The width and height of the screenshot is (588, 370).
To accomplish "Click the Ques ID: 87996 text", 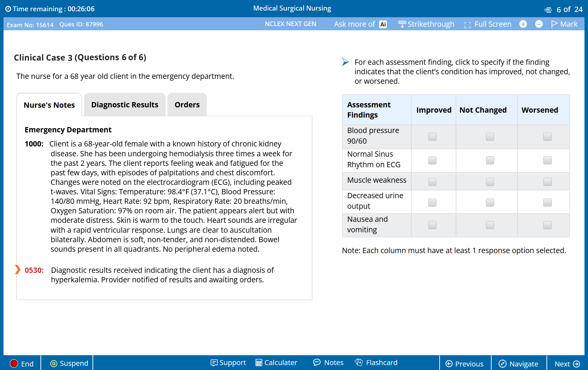I will tap(81, 24).
